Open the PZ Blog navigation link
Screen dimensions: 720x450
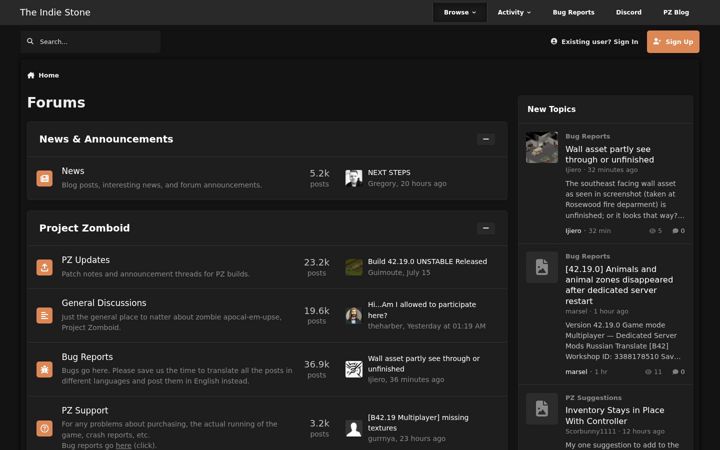point(676,12)
